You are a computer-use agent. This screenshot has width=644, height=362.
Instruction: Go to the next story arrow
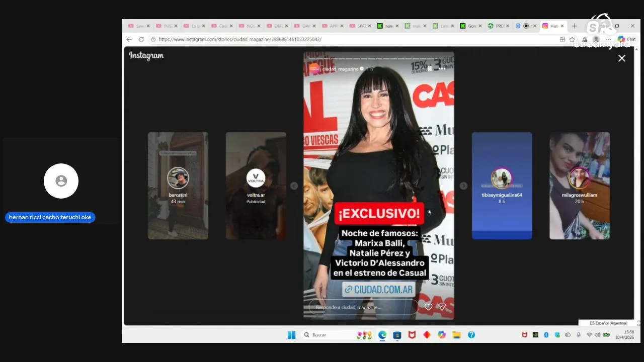463,186
